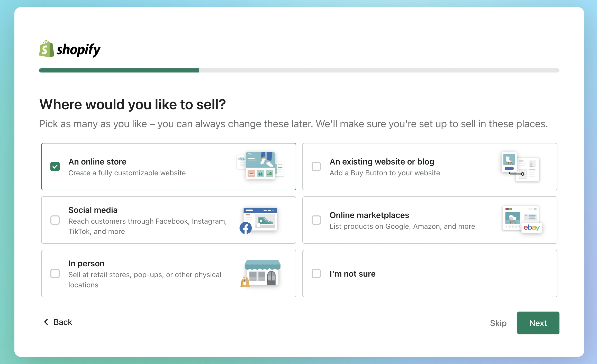
Task: Go Back to the previous step
Action: tap(63, 322)
